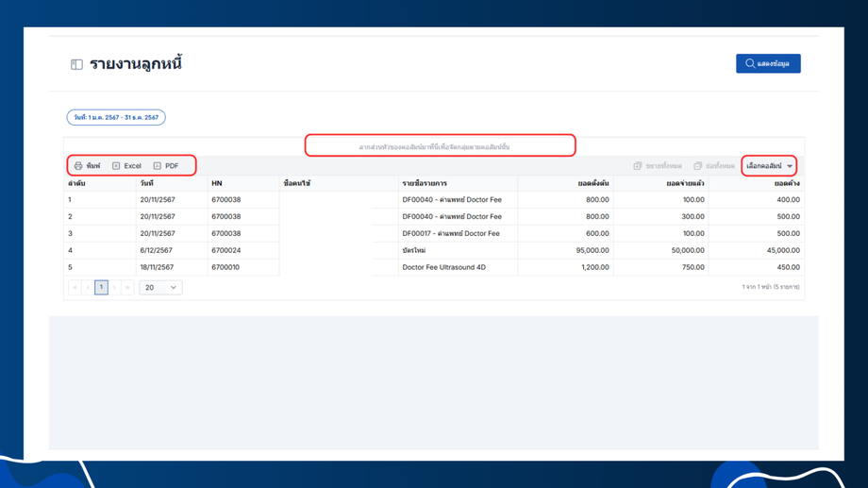Click the paid amount 300.00
The width and height of the screenshot is (868, 488).
660,216
